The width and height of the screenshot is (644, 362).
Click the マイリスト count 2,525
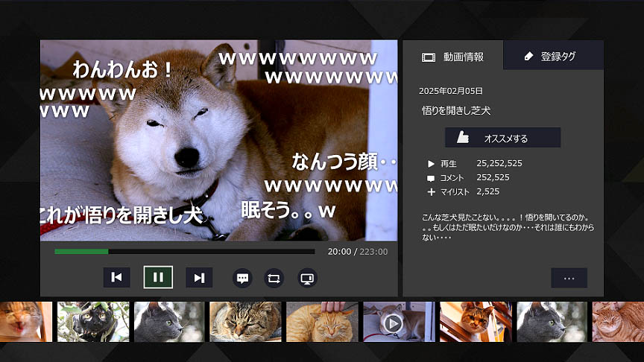pos(488,191)
